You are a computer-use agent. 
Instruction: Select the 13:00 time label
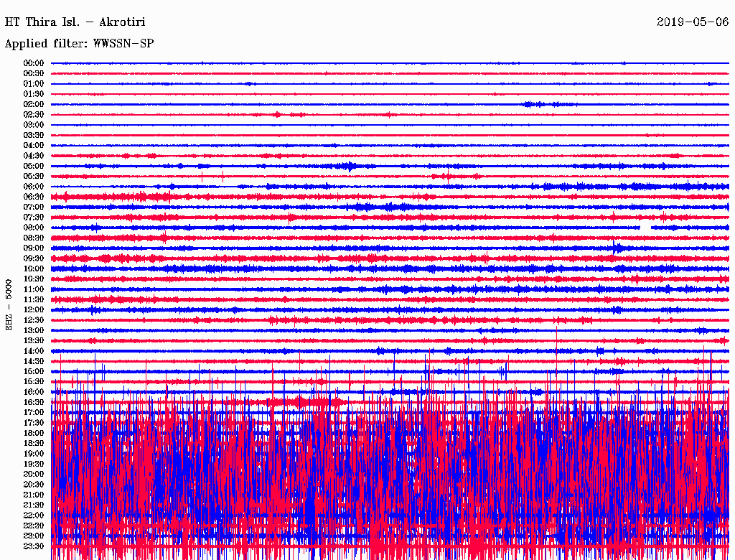[x=34, y=330]
